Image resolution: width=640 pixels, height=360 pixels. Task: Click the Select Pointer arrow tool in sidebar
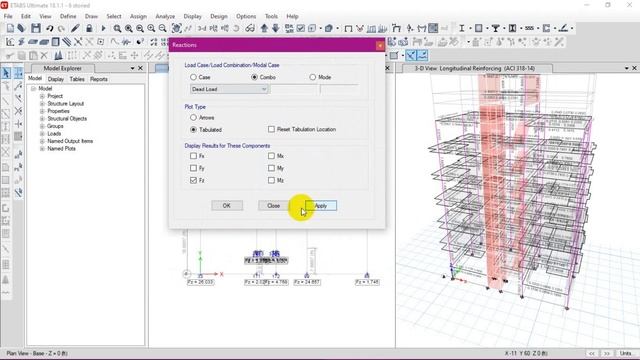click(x=6, y=73)
